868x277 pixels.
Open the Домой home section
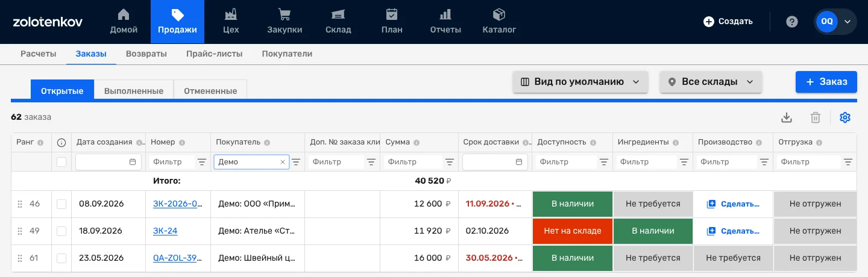(124, 22)
